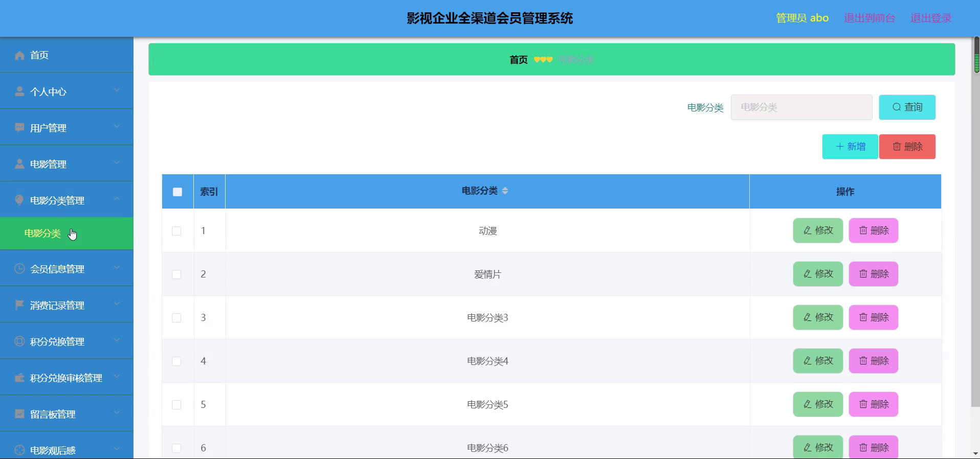Click the home icon beside 首页
This screenshot has height=459, width=980.
coord(19,55)
